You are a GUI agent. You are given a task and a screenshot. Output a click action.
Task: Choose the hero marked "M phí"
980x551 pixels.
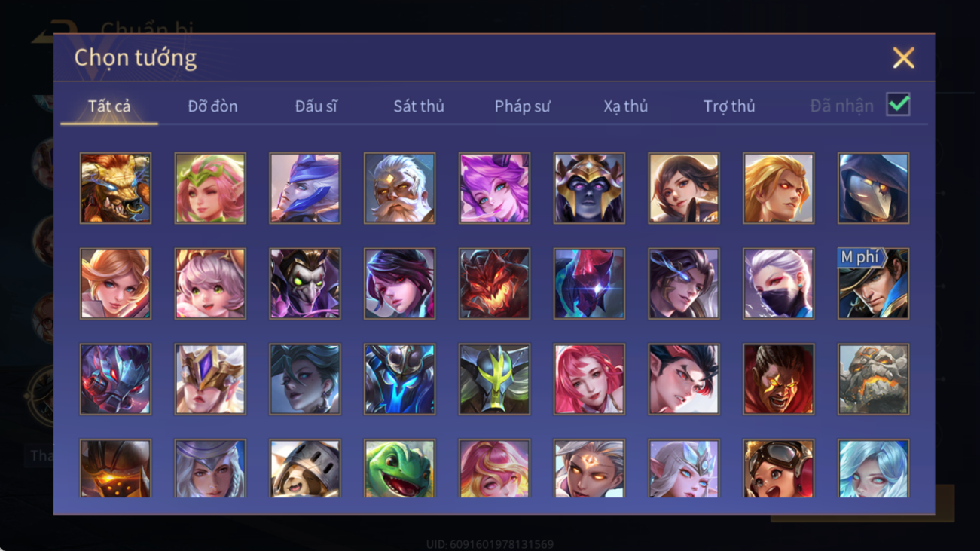tap(873, 283)
